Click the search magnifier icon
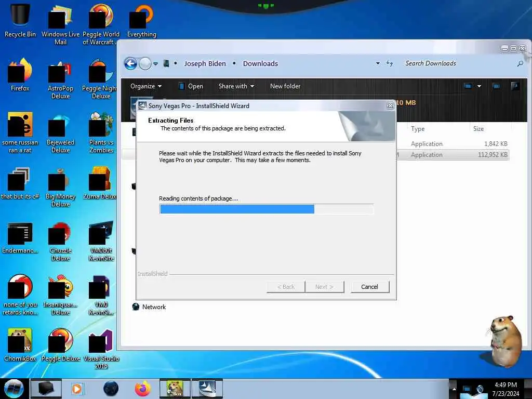This screenshot has height=399, width=532. [520, 63]
